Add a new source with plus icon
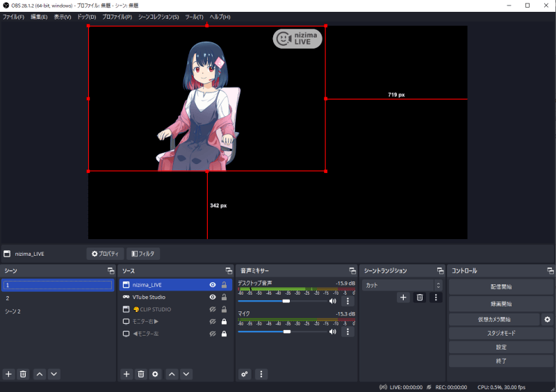The image size is (556, 392). click(x=126, y=374)
